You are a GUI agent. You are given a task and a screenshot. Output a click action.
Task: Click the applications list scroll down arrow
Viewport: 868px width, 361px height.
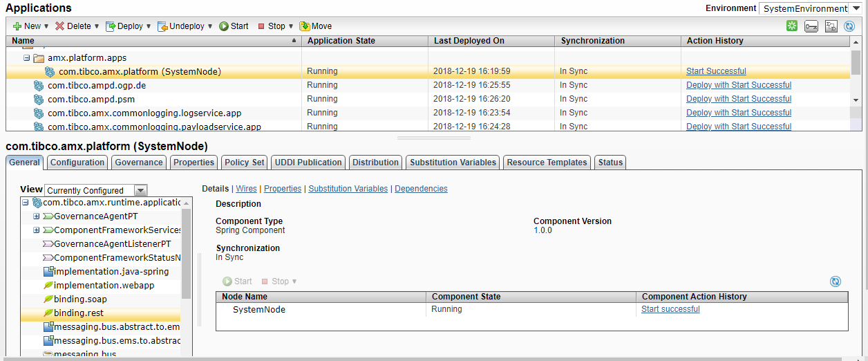pos(856,100)
